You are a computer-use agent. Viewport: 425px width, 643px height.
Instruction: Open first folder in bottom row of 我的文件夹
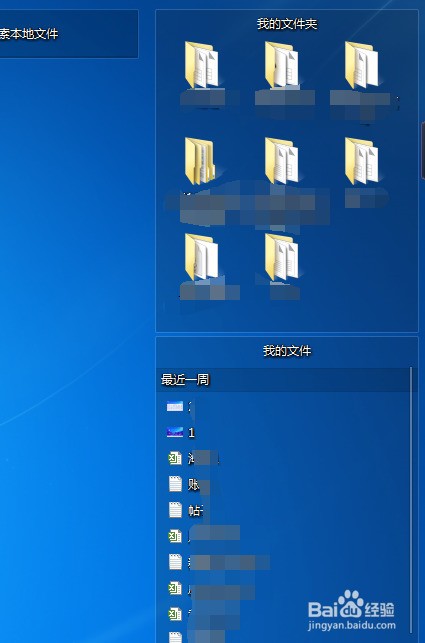pos(201,257)
